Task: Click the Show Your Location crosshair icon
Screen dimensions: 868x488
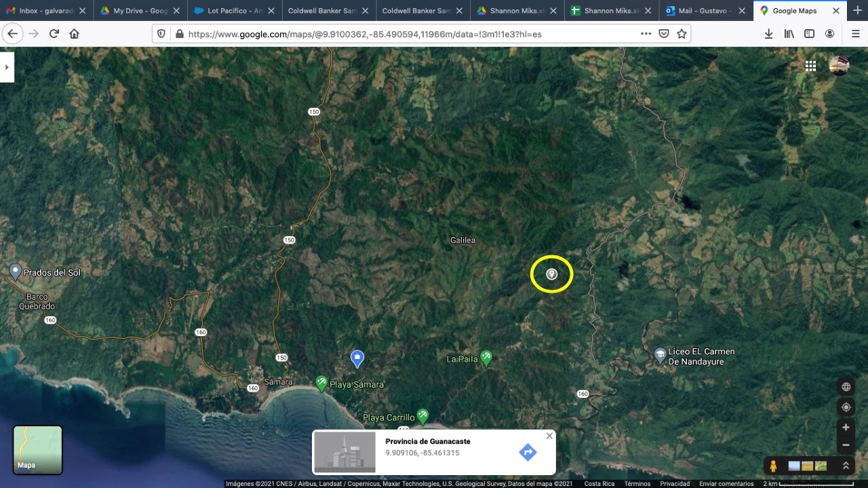Action: 846,407
